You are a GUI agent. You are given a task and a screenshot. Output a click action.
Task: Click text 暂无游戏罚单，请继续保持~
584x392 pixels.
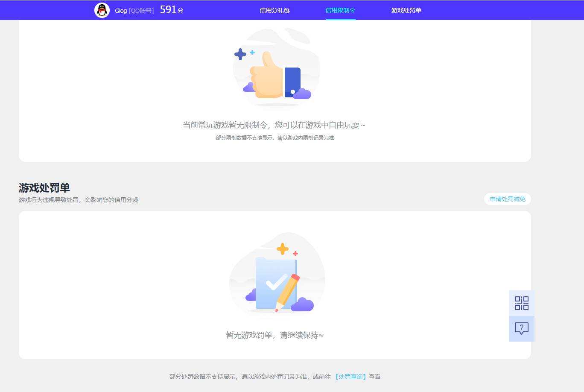pyautogui.click(x=274, y=335)
